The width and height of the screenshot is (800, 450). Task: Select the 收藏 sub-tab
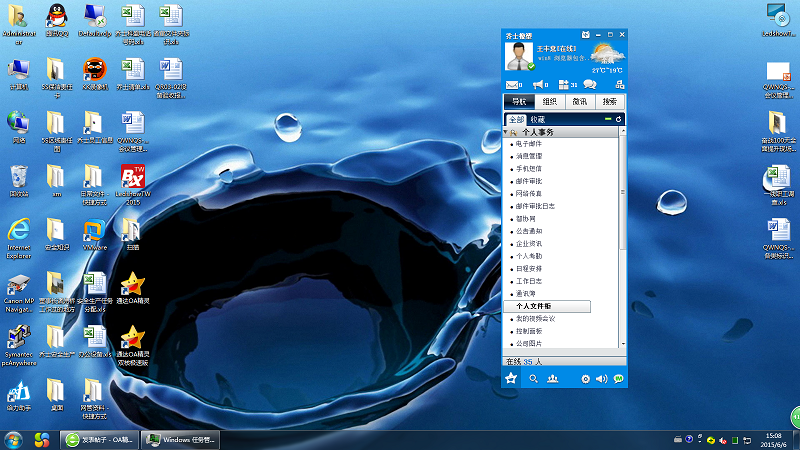[538, 119]
